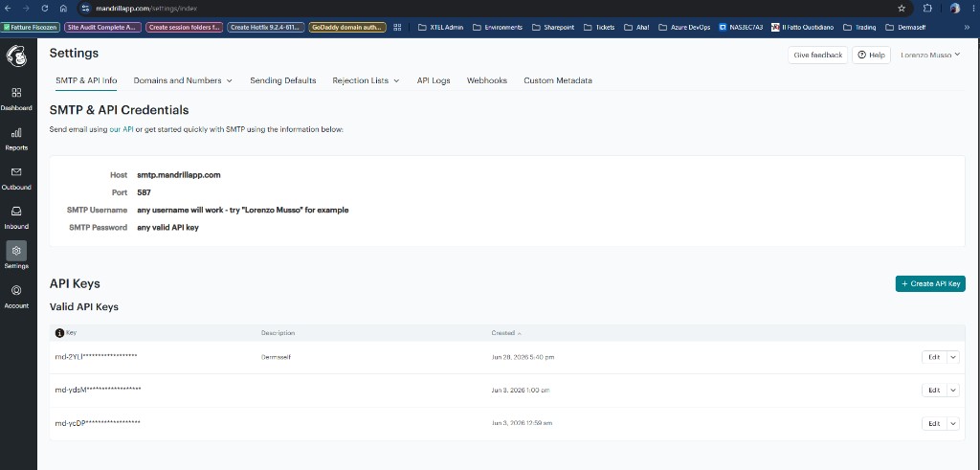Open the Azure DevOps bookmark folder
Viewport: 980px width, 470px height.
(684, 27)
